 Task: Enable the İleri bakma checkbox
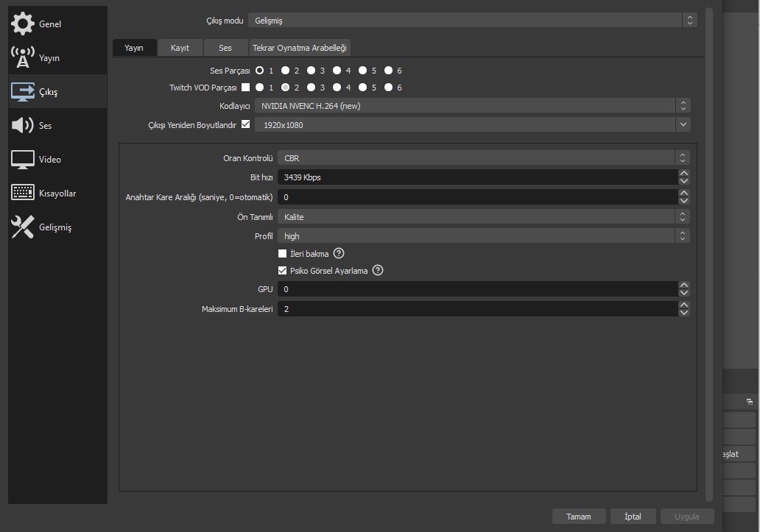(x=283, y=254)
